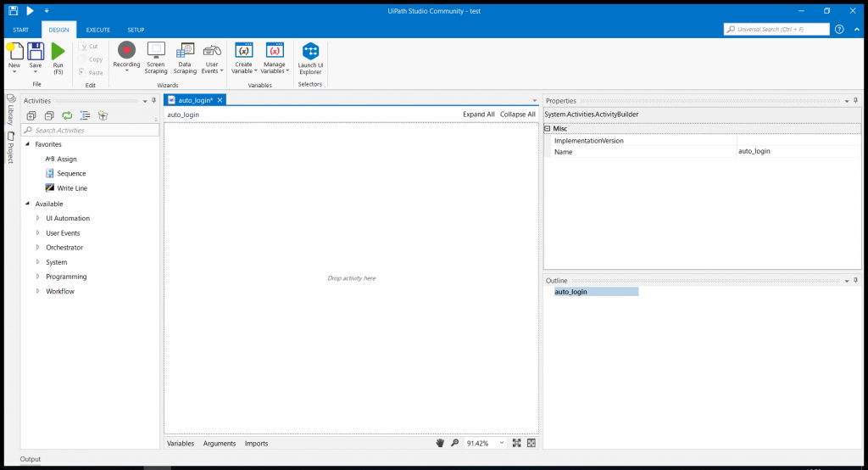This screenshot has width=868, height=470.
Task: Open User Events menu in ribbon
Action: tap(212, 59)
